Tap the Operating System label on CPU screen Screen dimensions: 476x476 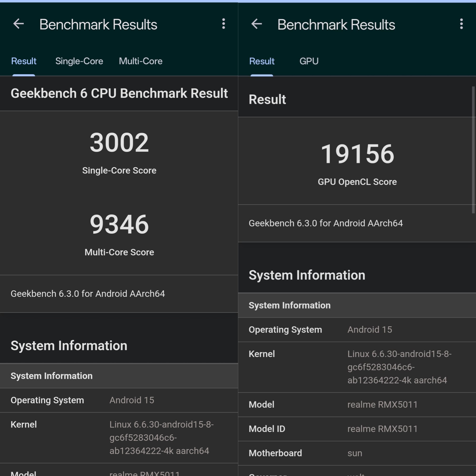tap(47, 400)
